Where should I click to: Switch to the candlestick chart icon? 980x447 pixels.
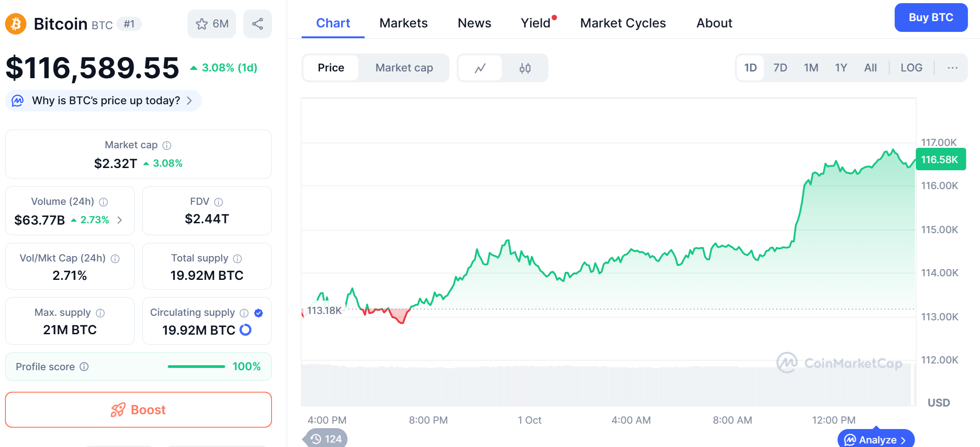coord(525,68)
